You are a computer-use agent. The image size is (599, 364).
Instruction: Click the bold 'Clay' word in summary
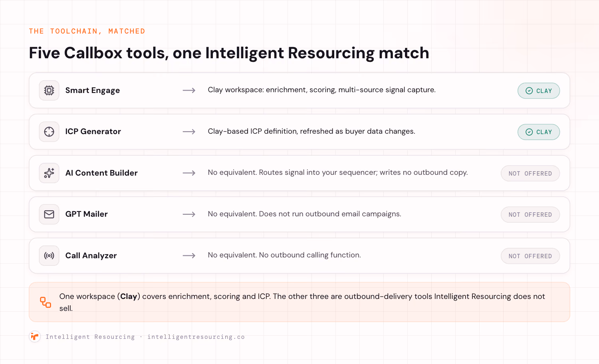[x=129, y=297]
